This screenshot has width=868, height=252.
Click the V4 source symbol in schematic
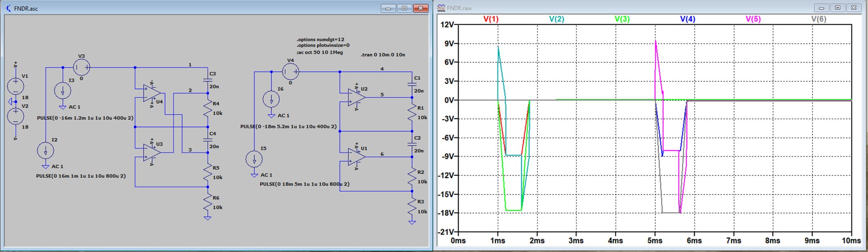[290, 72]
